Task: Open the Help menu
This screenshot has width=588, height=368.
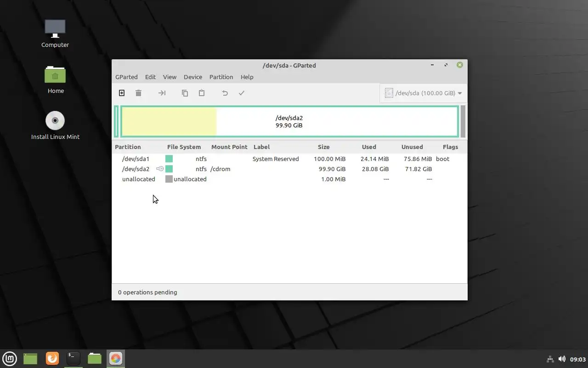Action: pyautogui.click(x=247, y=77)
